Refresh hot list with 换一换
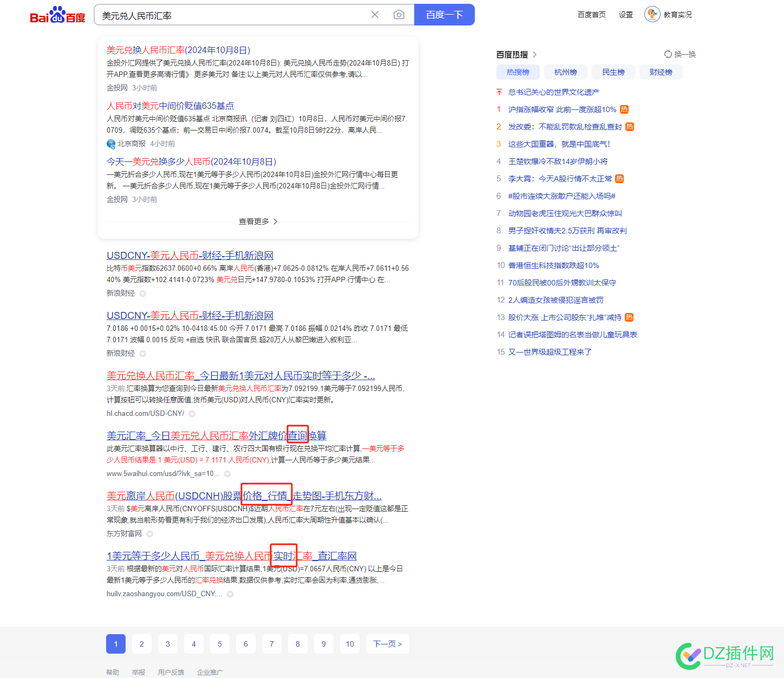 tap(680, 54)
